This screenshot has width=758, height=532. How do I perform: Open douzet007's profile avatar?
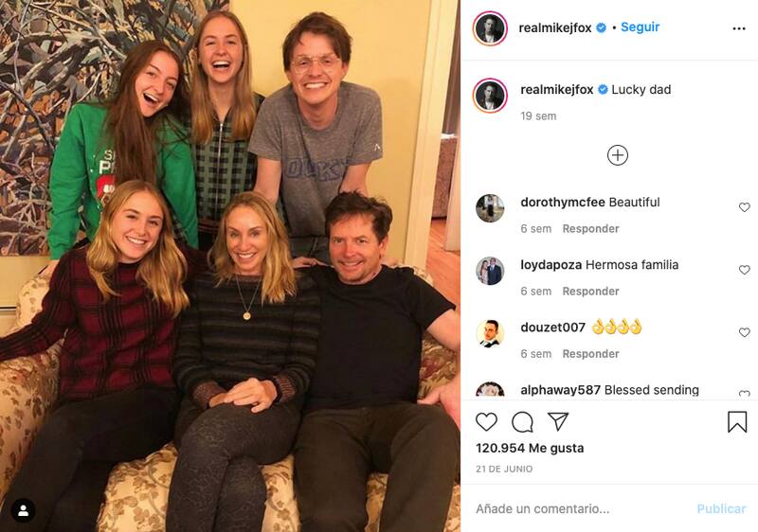[490, 333]
